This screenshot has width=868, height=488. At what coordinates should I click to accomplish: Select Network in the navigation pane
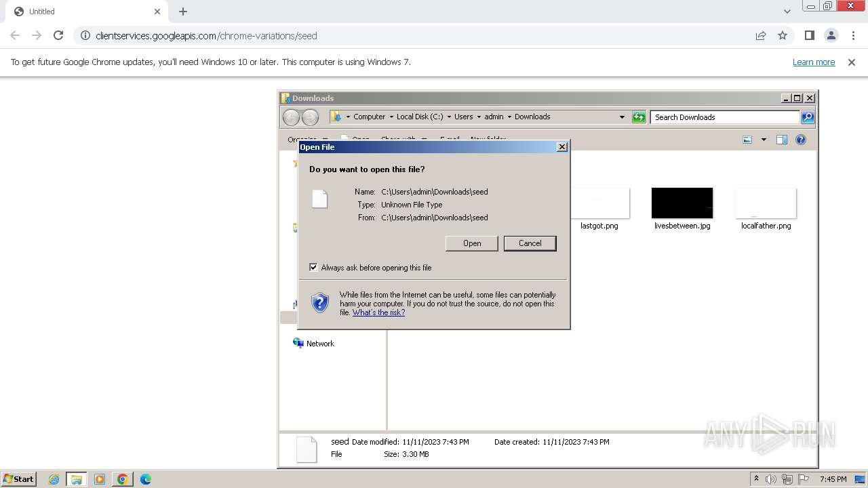click(320, 344)
